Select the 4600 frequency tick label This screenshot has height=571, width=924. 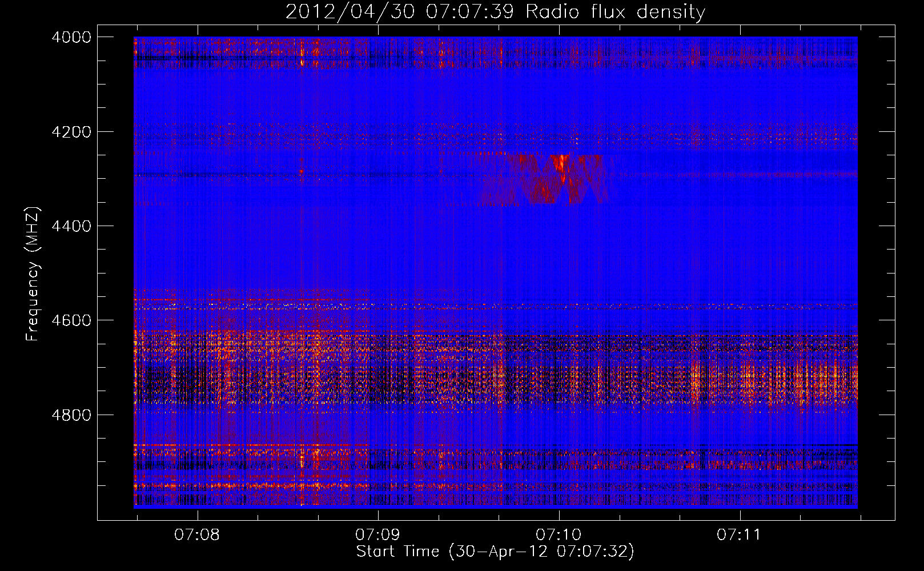coord(71,320)
